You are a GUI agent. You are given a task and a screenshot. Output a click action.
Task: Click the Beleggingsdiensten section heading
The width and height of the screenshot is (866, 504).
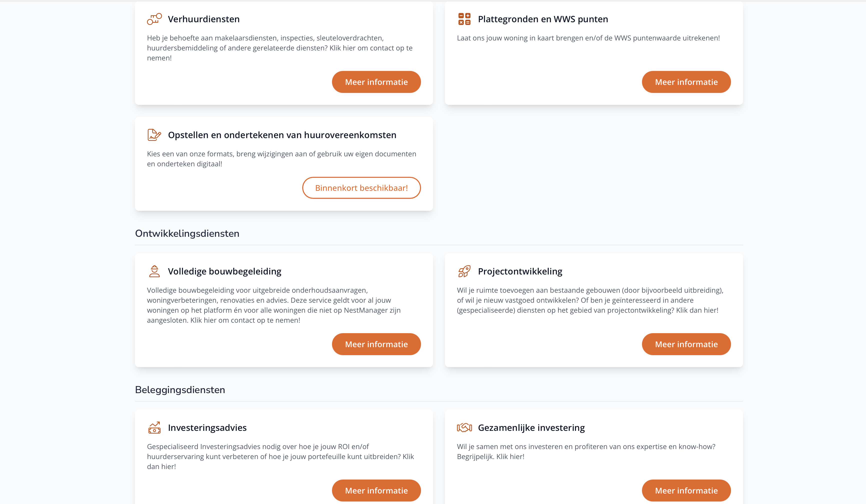[180, 390]
